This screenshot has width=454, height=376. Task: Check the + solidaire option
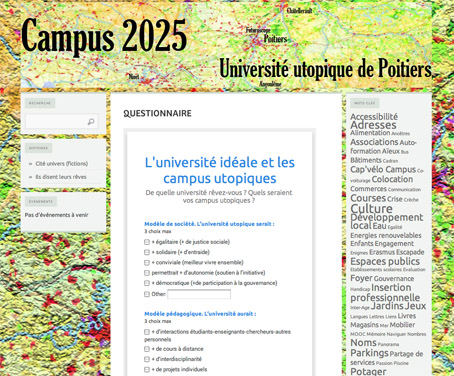(x=147, y=252)
